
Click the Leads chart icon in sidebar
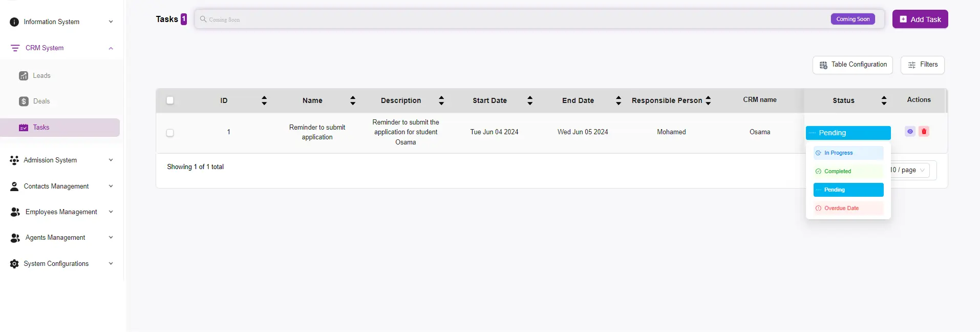coord(24,76)
